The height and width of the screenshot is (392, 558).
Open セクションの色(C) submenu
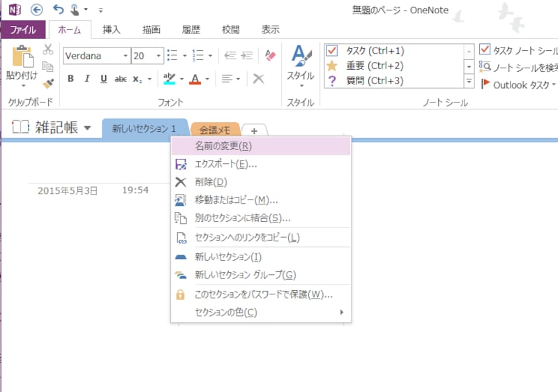pyautogui.click(x=261, y=312)
